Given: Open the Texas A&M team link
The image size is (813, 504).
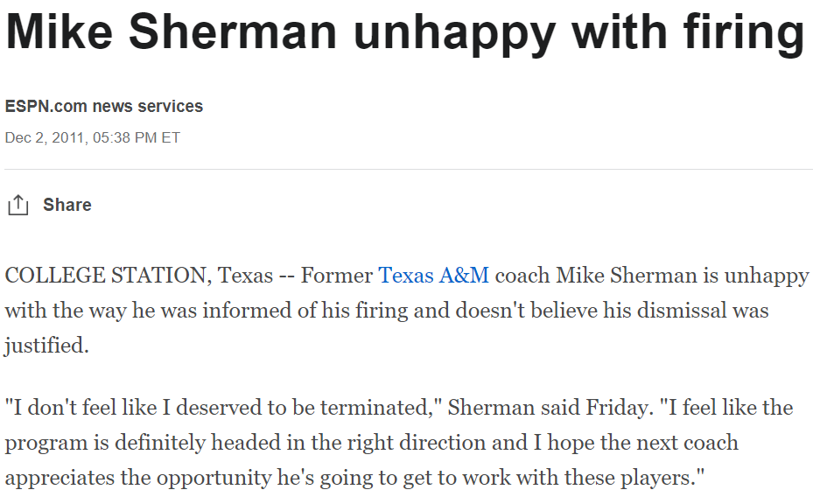Looking at the screenshot, I should [x=433, y=276].
